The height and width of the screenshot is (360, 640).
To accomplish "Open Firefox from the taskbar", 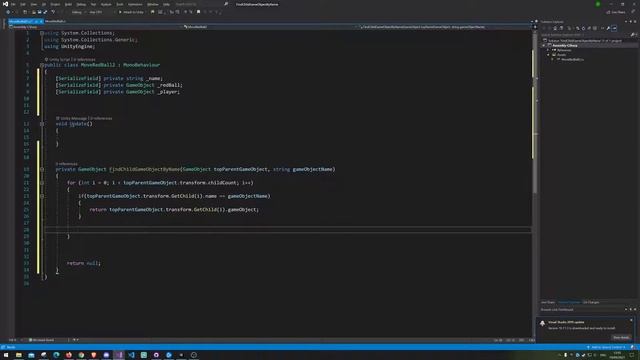I will [x=69, y=355].
